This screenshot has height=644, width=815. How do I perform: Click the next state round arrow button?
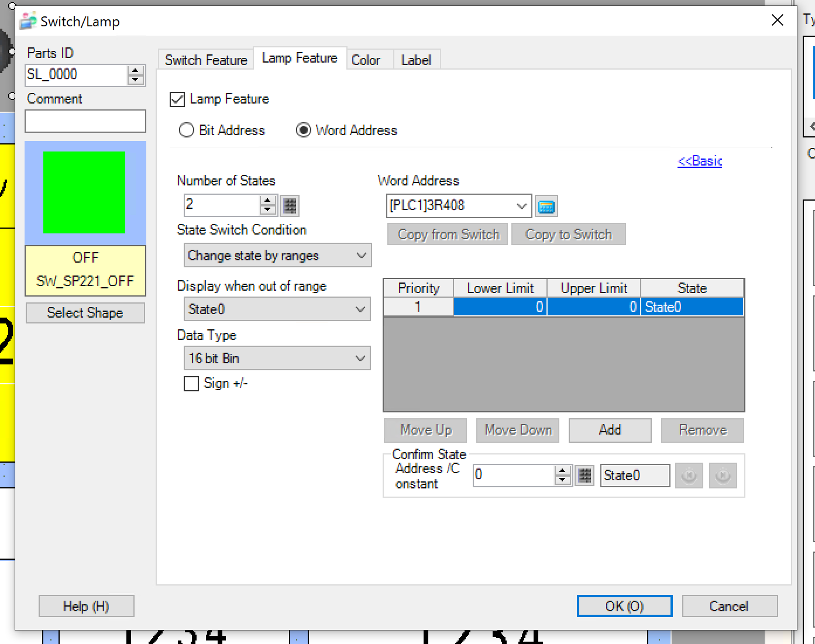coord(723,476)
